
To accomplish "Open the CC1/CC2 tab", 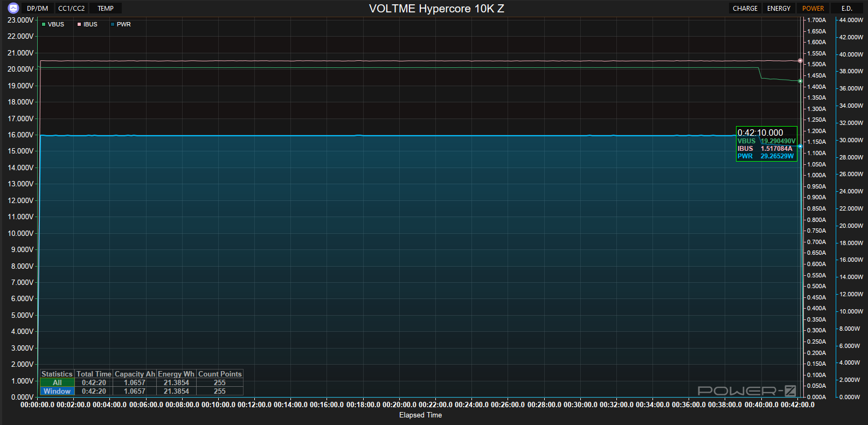I will [72, 9].
